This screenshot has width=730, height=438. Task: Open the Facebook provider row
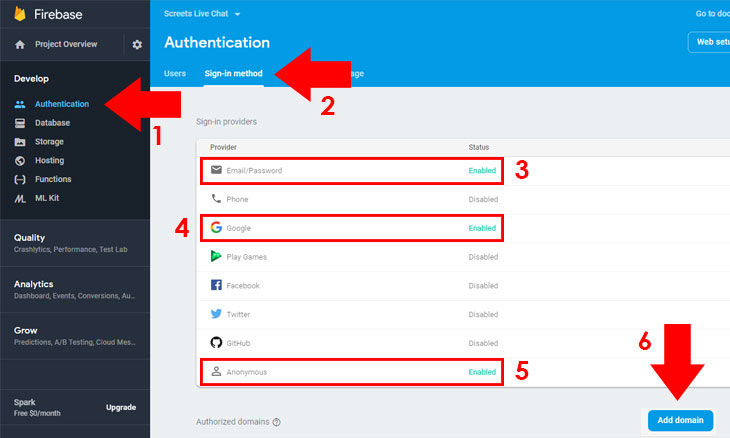coord(463,286)
